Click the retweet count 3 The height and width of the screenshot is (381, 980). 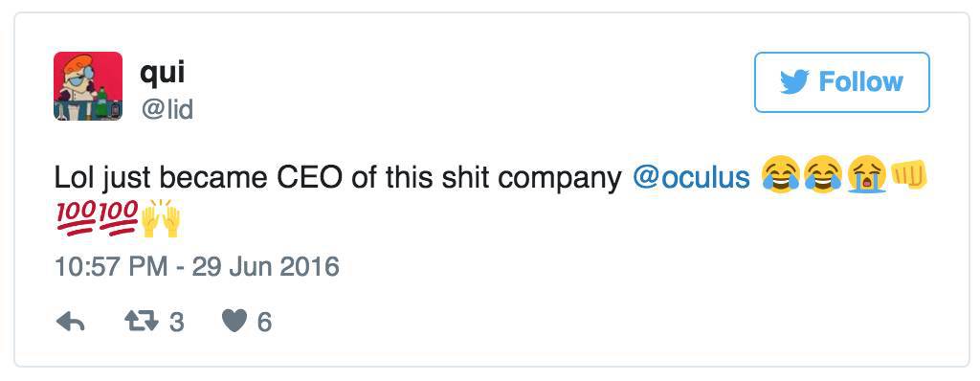click(177, 323)
